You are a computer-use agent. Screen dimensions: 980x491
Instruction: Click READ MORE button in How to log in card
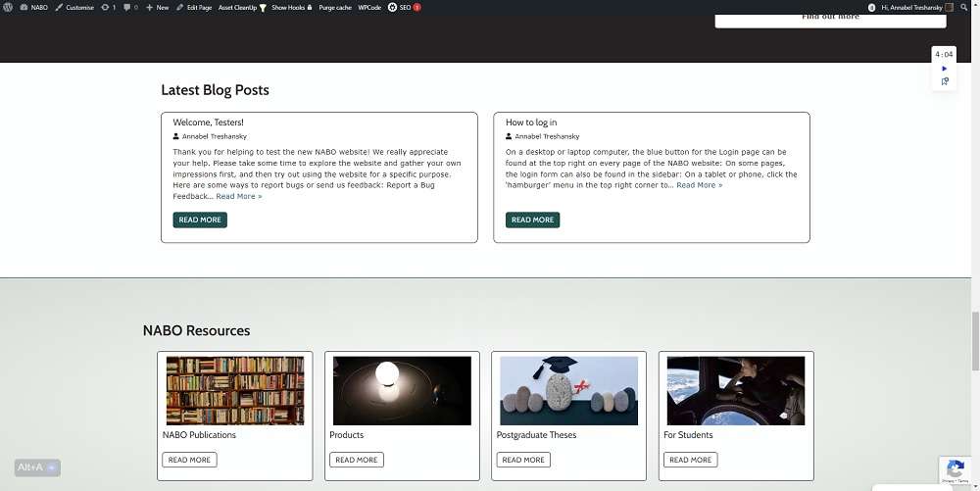pos(532,220)
